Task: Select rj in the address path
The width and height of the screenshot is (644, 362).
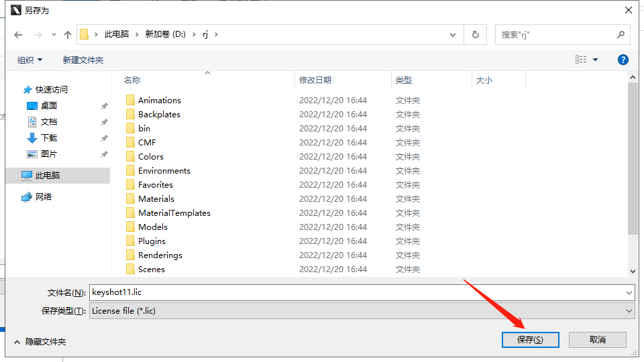Action: 205,34
